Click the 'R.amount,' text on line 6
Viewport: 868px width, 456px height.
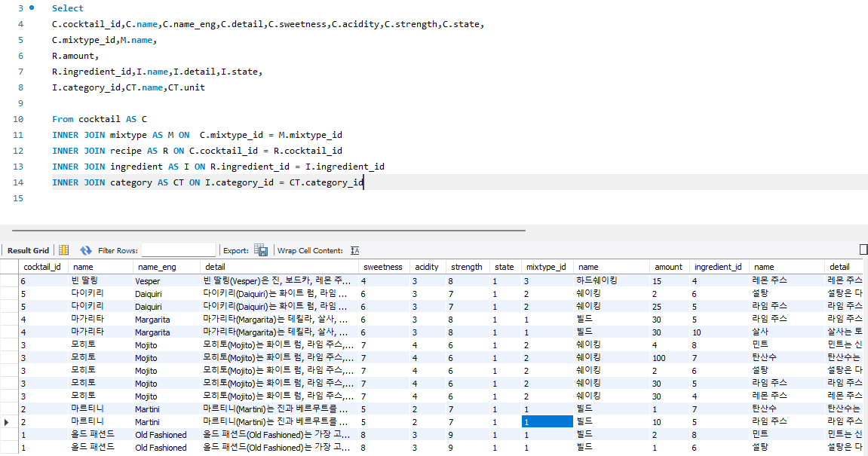pos(75,56)
